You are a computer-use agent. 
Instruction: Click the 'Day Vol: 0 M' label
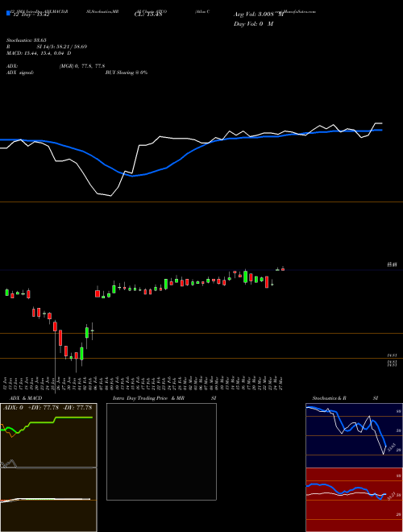253,23
